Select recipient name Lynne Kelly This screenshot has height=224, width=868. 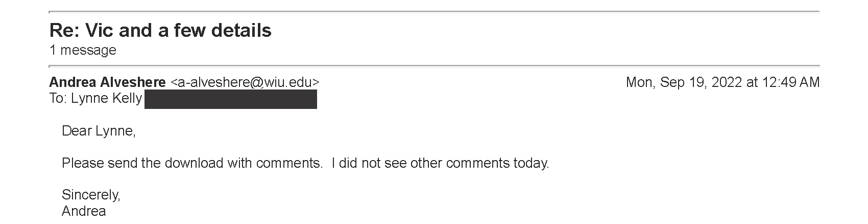tap(106, 99)
